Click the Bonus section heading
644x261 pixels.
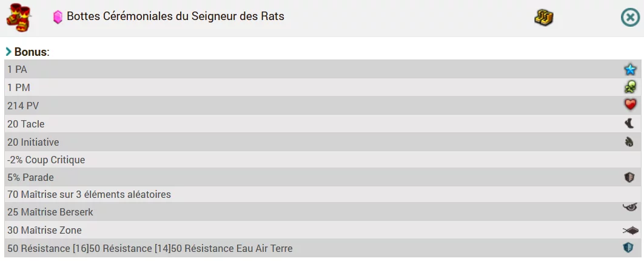[x=32, y=52]
